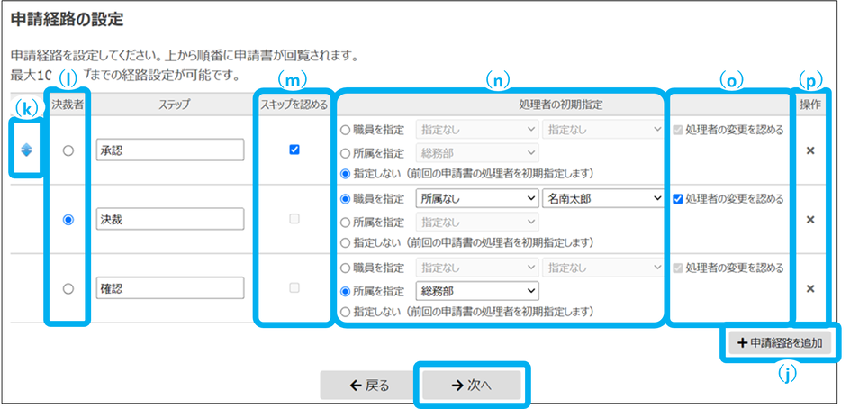The image size is (868, 409).
Task: Expand the 総務部 dropdown in the 確認 row
Action: coord(476,291)
